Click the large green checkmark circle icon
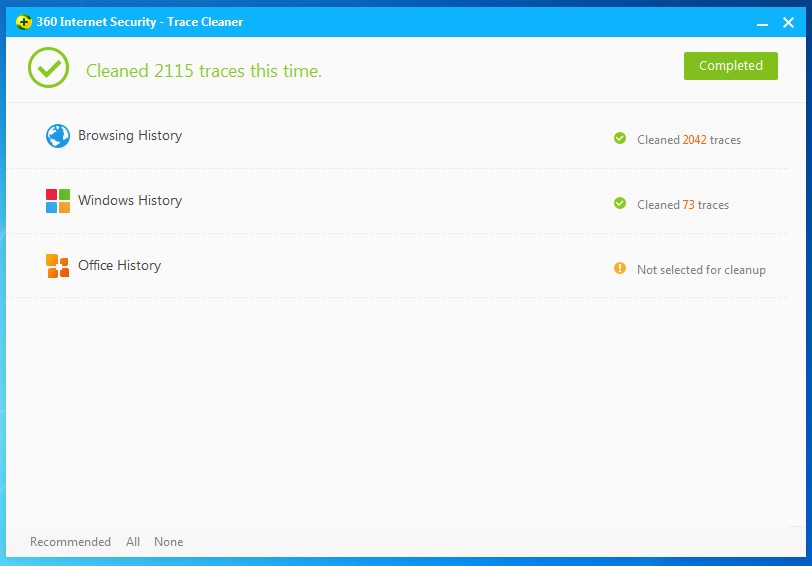Screen dimensions: 812x566 point(48,67)
